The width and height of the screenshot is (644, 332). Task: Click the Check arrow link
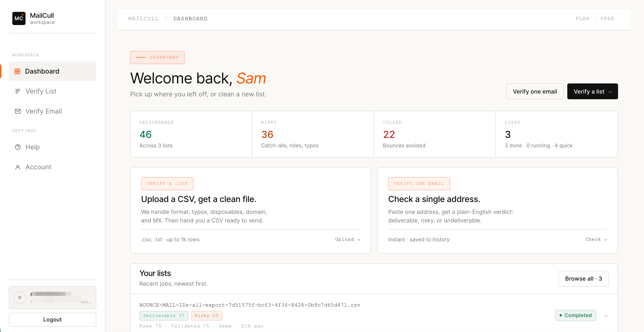pos(596,239)
